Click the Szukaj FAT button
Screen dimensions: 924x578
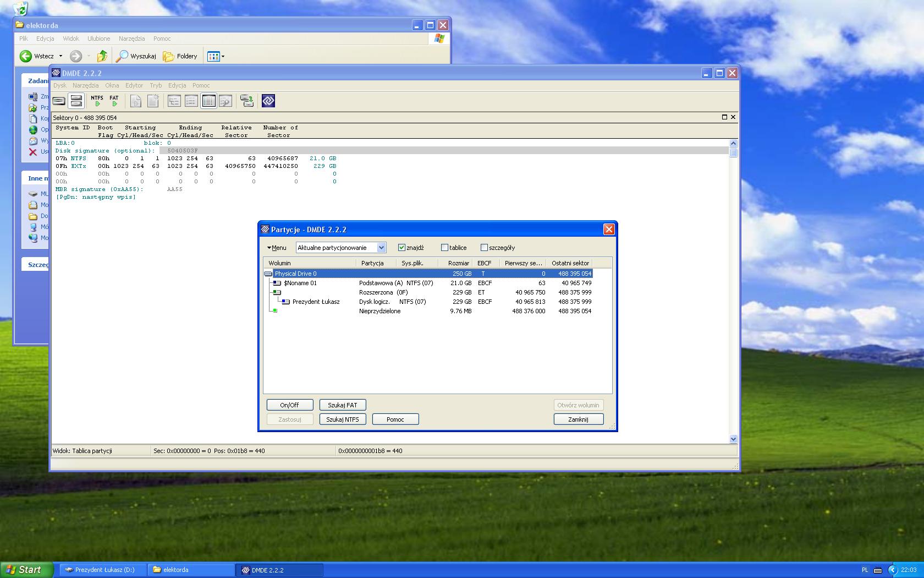coord(343,405)
